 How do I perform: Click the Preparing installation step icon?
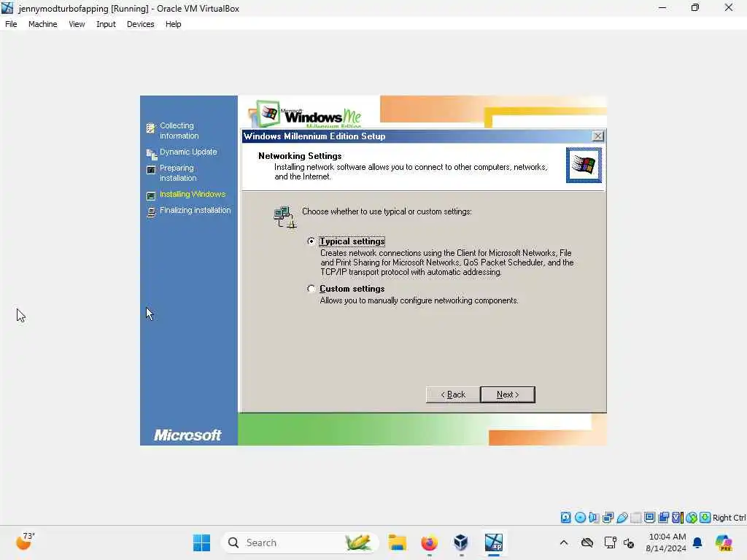point(151,170)
